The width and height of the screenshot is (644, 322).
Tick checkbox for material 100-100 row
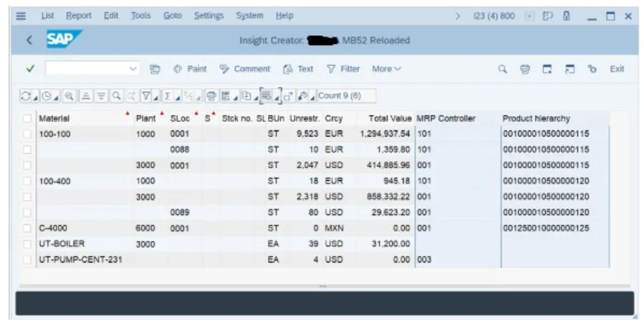point(27,133)
